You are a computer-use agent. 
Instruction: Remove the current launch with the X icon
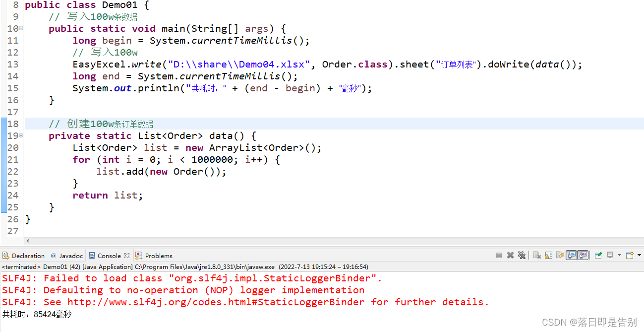tap(510, 255)
